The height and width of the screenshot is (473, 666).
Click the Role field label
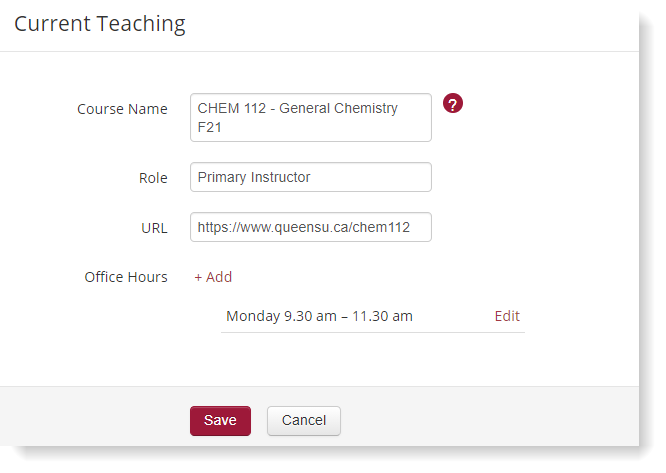click(153, 177)
